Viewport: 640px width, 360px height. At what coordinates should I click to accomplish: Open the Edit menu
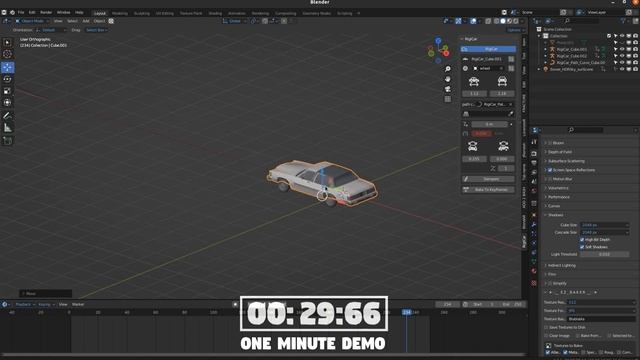[32, 13]
